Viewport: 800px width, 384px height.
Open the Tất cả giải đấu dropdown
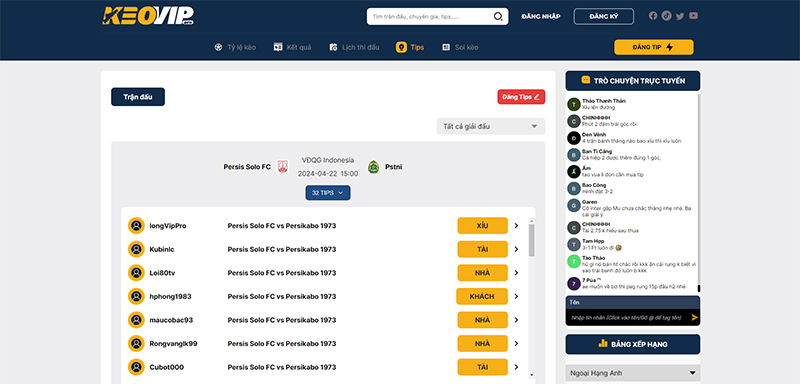click(x=491, y=126)
